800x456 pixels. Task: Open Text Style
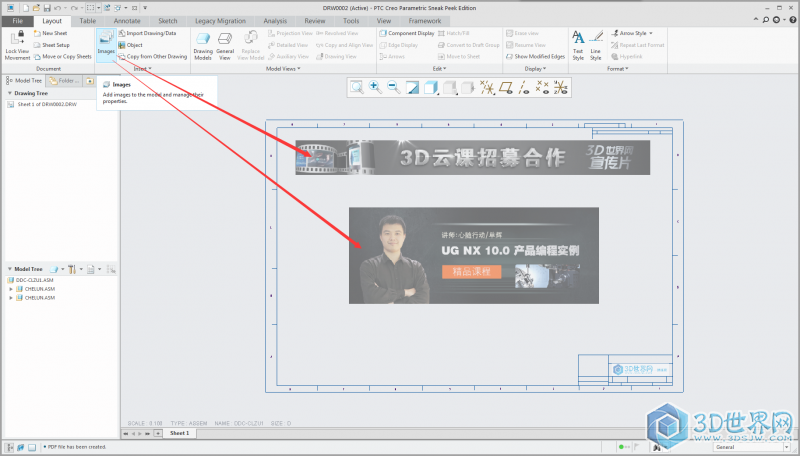point(578,45)
